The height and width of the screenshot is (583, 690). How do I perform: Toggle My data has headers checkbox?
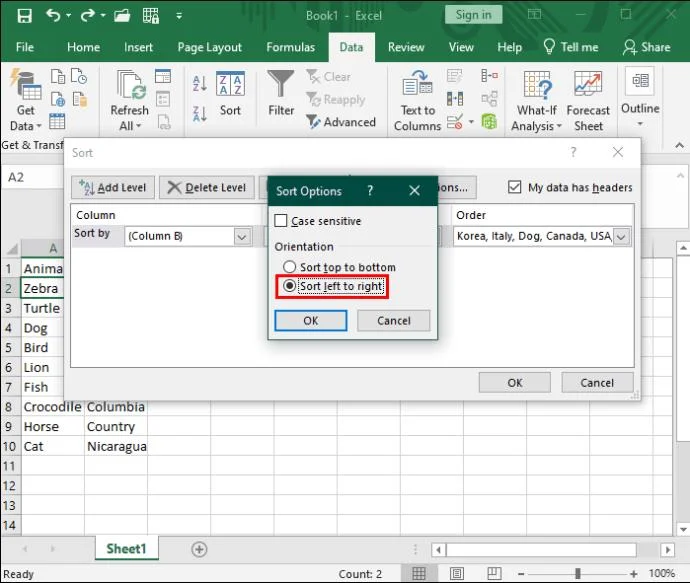pos(515,187)
